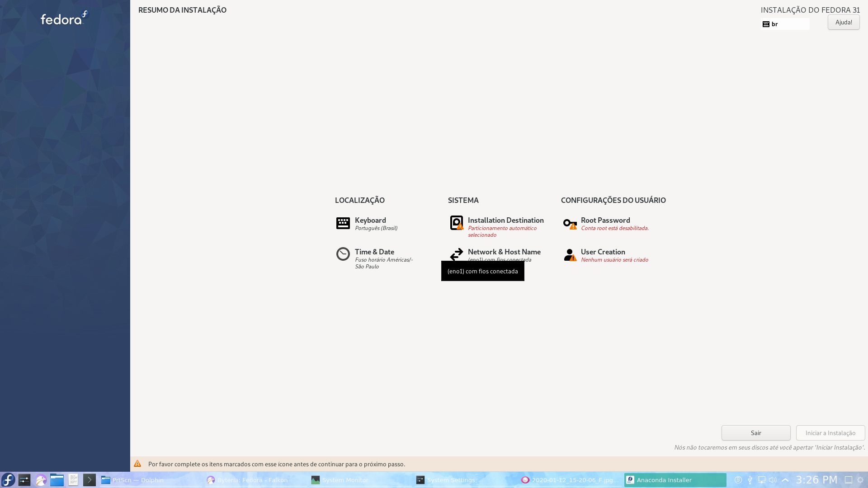Launch the terminal from the panel pin
Image resolution: width=868 pixels, height=488 pixels.
point(90,480)
